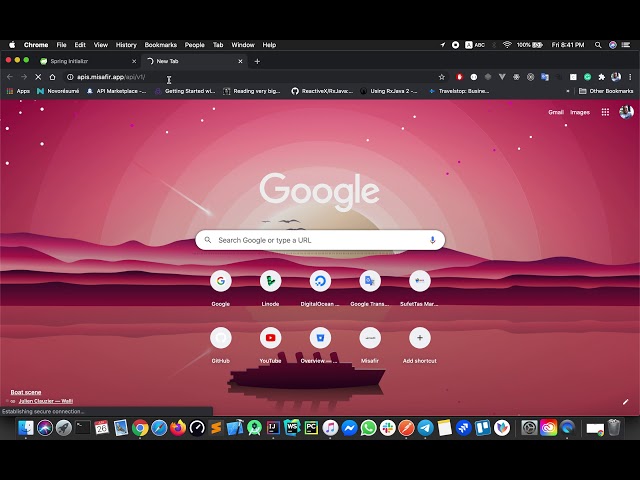
Task: Open the File menu
Action: coord(61,45)
